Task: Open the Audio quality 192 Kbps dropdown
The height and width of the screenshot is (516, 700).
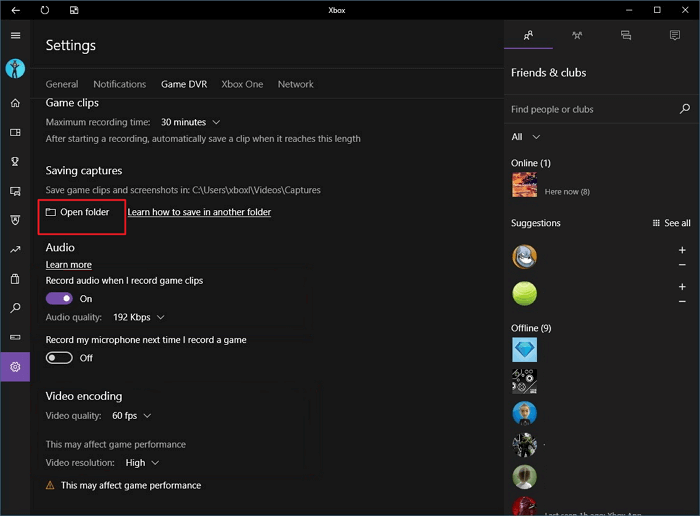Action: click(139, 317)
